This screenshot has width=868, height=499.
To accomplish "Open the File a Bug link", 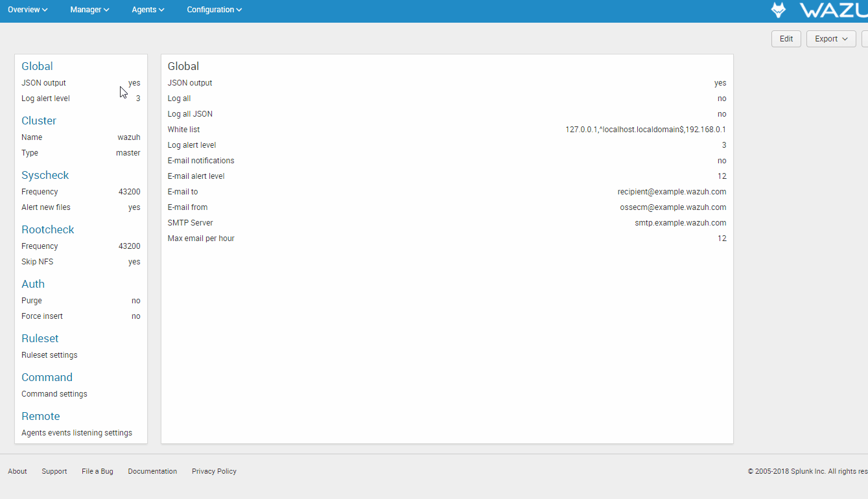I will (97, 471).
